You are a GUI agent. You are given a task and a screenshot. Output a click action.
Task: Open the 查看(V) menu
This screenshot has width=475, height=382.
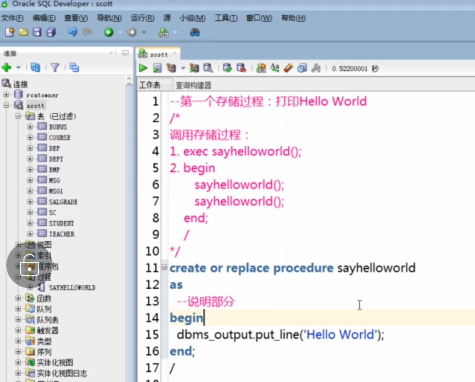click(x=76, y=18)
